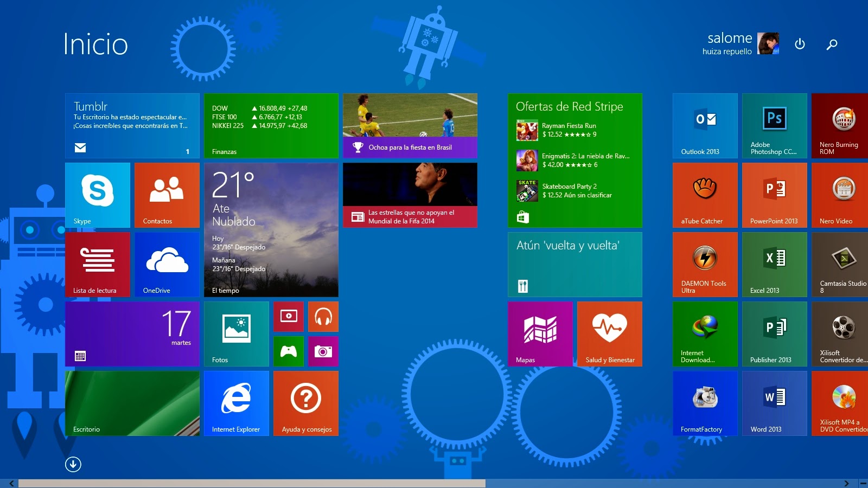Screen dimensions: 868x488
Task: Launch Adobe Photoshop CC tile
Action: [x=775, y=126]
